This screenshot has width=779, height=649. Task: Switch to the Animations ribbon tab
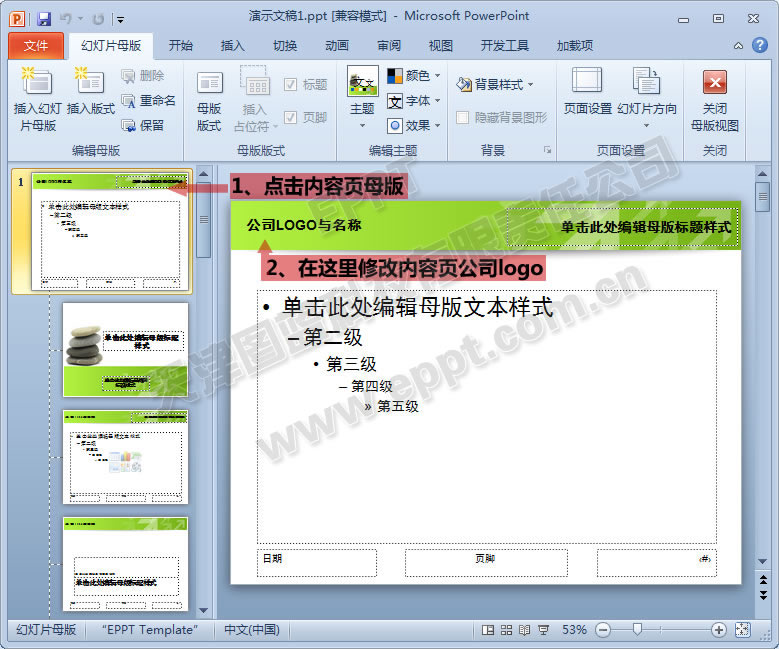[337, 45]
